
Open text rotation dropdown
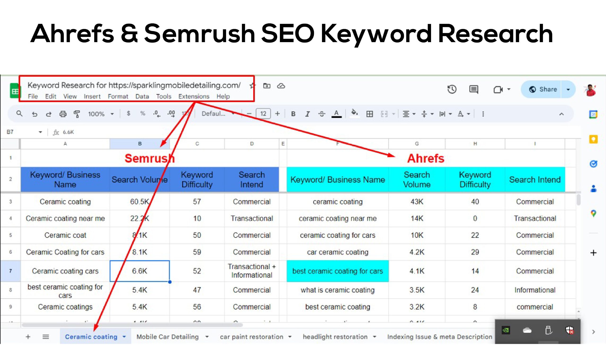[x=463, y=114]
